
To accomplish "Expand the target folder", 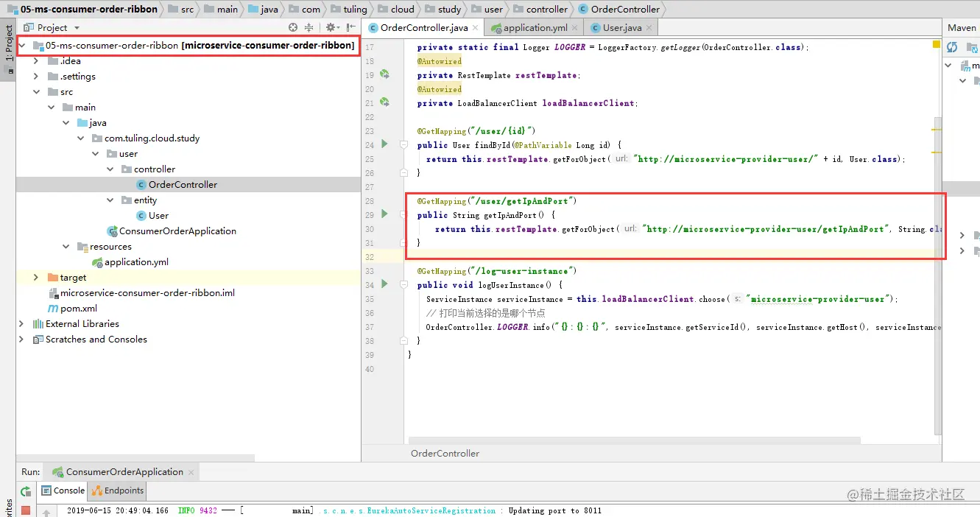I will click(36, 278).
